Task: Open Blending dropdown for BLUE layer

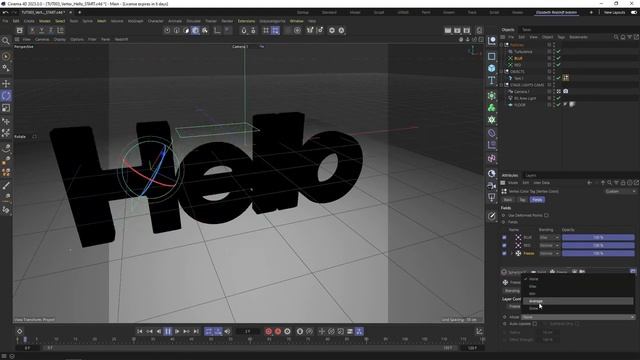Action: point(549,237)
